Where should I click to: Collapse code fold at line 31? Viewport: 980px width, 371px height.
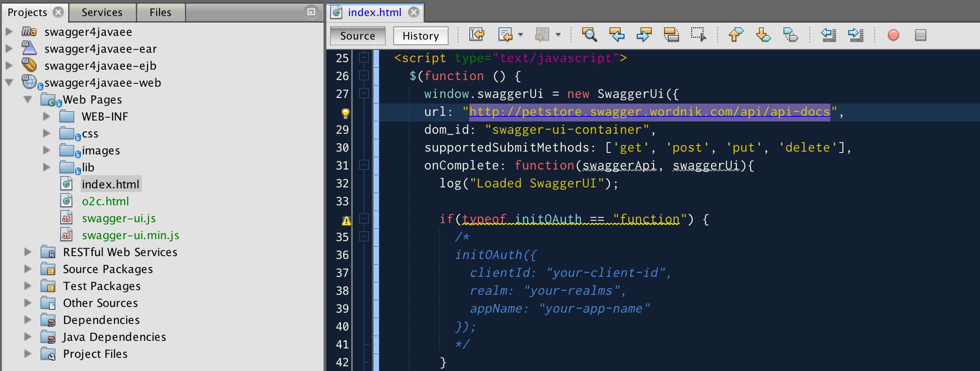click(x=364, y=165)
